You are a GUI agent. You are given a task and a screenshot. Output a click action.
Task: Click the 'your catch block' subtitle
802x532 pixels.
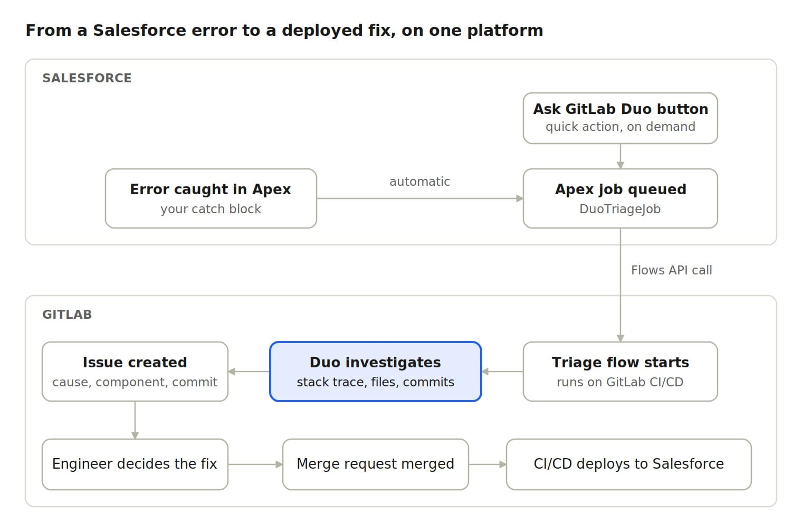click(211, 209)
